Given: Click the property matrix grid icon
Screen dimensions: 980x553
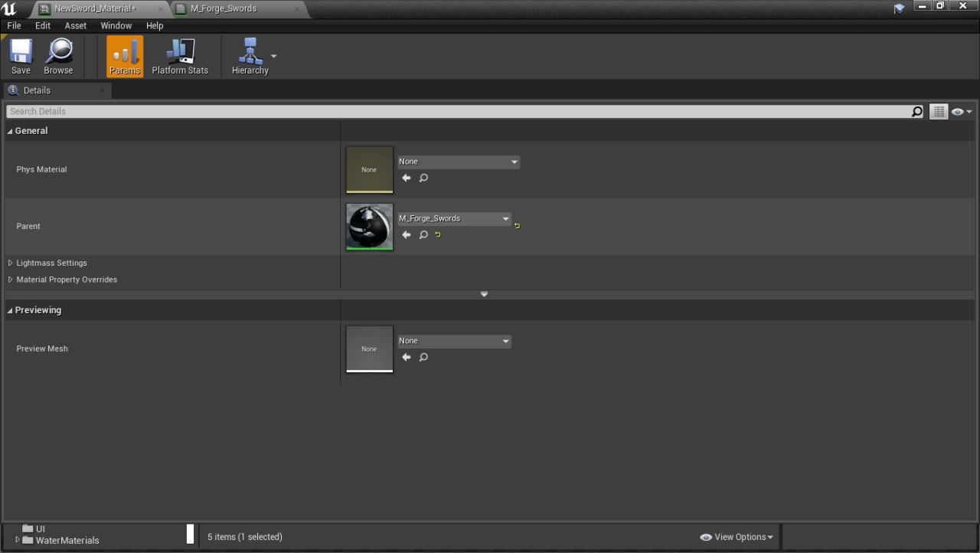Looking at the screenshot, I should click(x=939, y=112).
